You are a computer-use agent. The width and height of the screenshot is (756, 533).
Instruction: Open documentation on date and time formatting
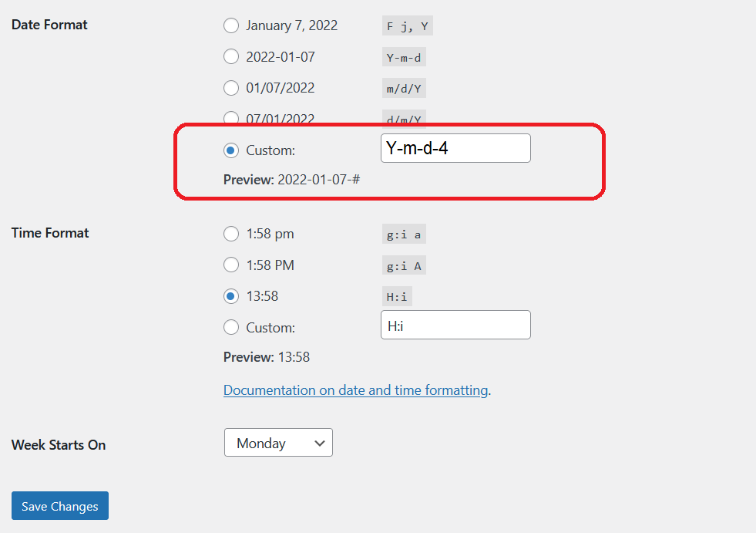point(355,390)
